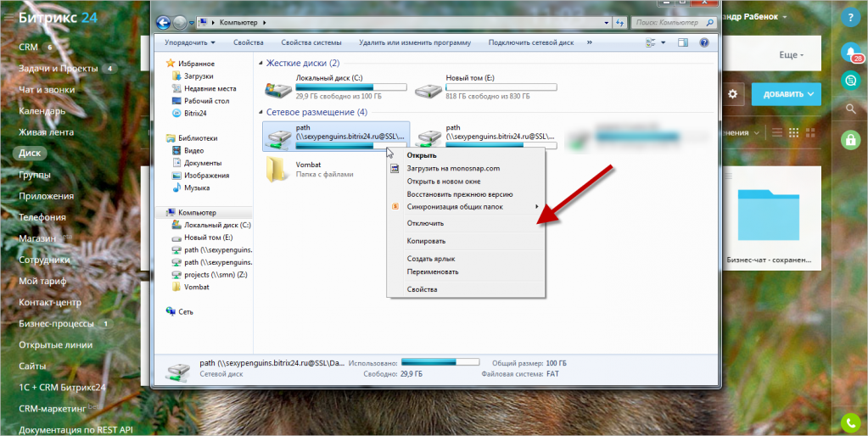Click the ДОБАВИТЬ button in Bitrix24

(786, 94)
